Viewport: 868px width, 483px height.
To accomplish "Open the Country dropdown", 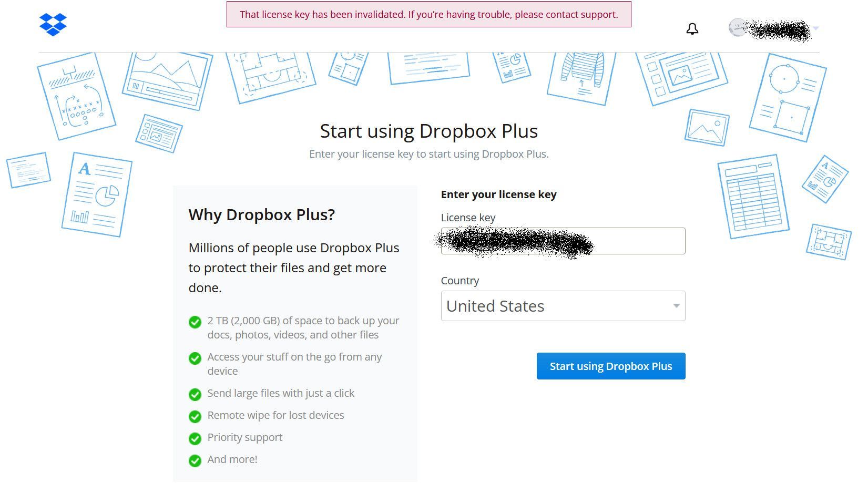I will tap(563, 306).
